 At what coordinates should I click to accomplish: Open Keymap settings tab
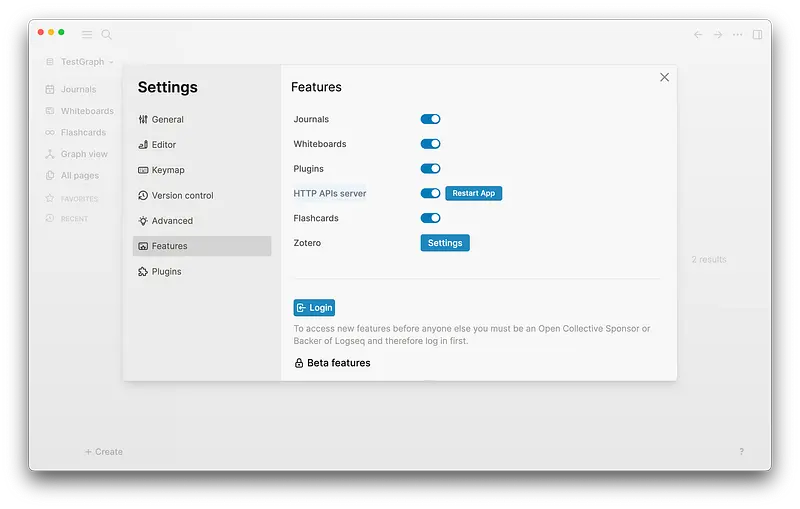coord(202,170)
